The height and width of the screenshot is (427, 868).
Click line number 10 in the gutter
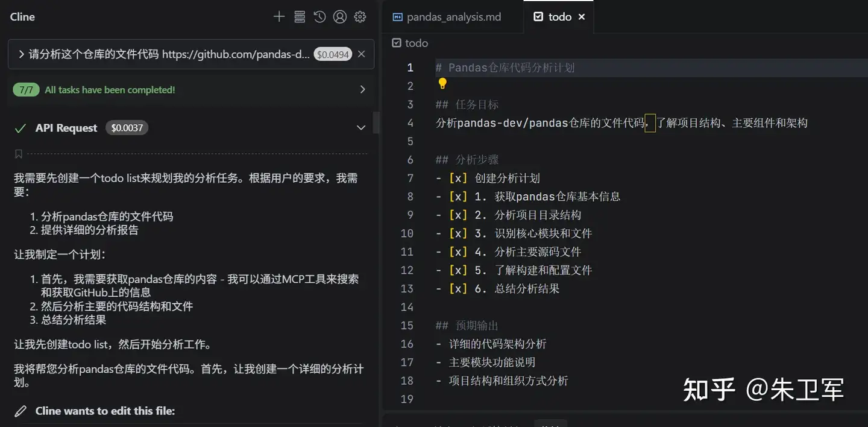pyautogui.click(x=407, y=233)
